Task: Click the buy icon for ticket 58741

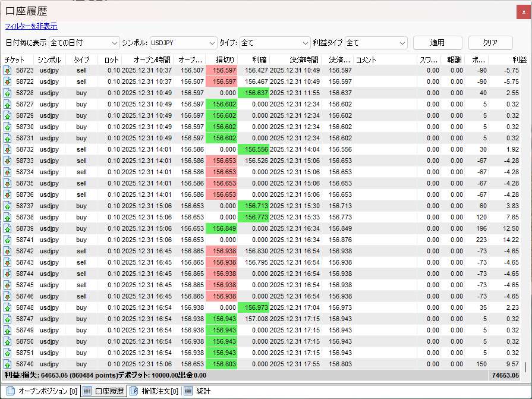Action: coord(7,240)
